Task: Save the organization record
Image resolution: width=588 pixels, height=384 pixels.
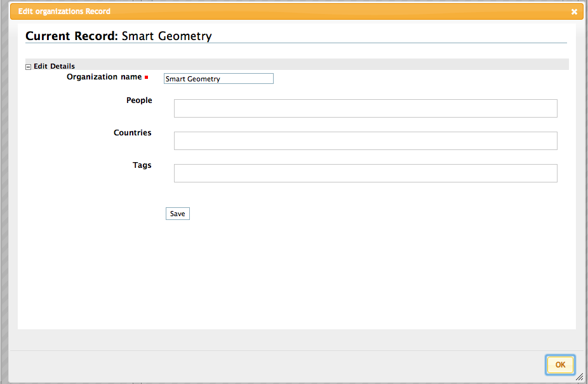Action: 177,214
